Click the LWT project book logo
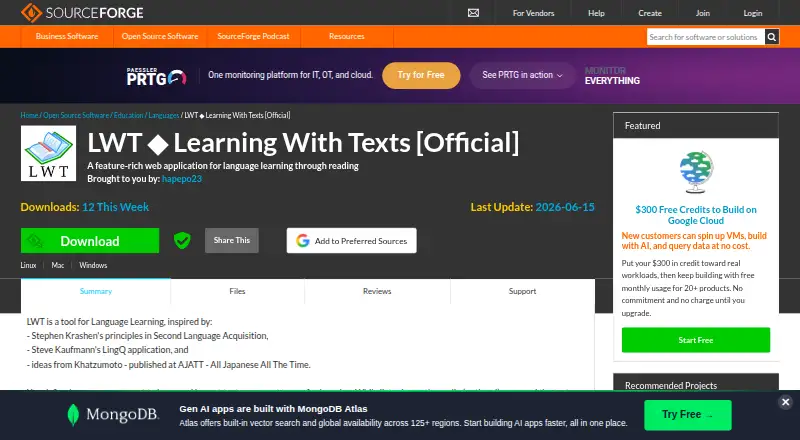Viewport: 800px width, 440px height. point(48,153)
